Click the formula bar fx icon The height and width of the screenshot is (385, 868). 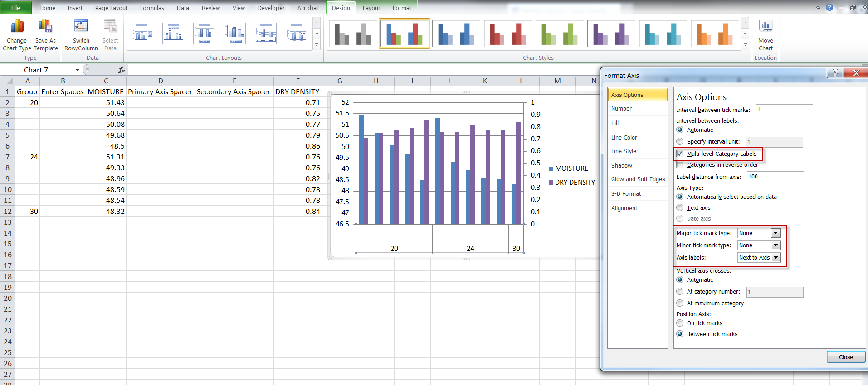click(x=122, y=70)
